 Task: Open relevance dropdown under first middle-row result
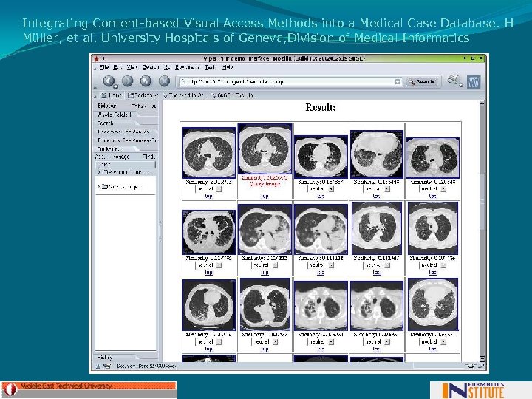pyautogui.click(x=208, y=265)
